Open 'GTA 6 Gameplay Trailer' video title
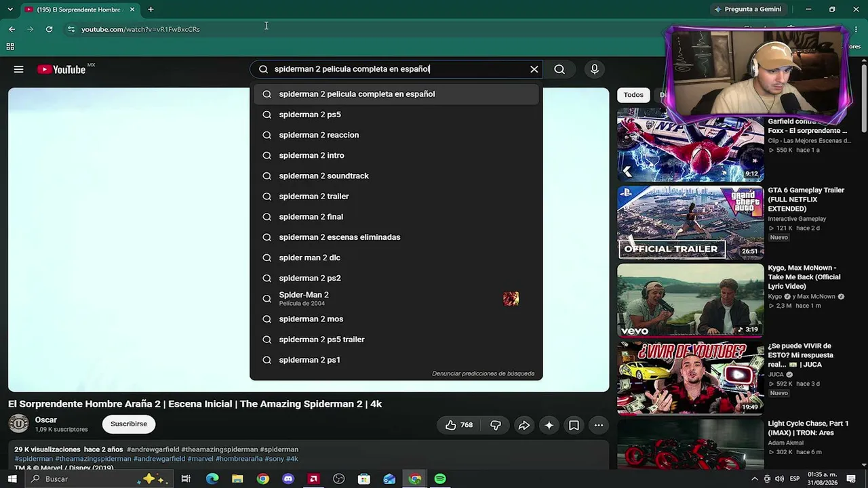 tap(806, 199)
